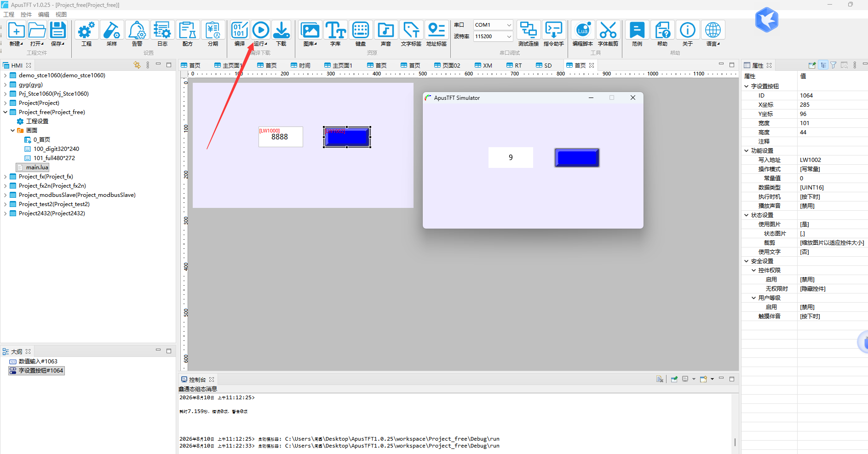Open the 范例 (examples) icon
The image size is (868, 454).
coord(637,30)
